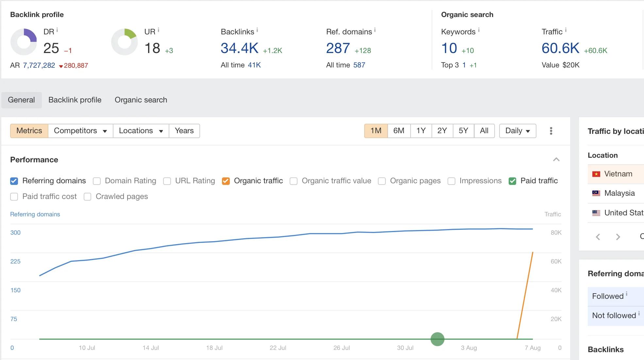The height and width of the screenshot is (360, 644).
Task: Uncheck Organic traffic checkbox
Action: tap(226, 181)
